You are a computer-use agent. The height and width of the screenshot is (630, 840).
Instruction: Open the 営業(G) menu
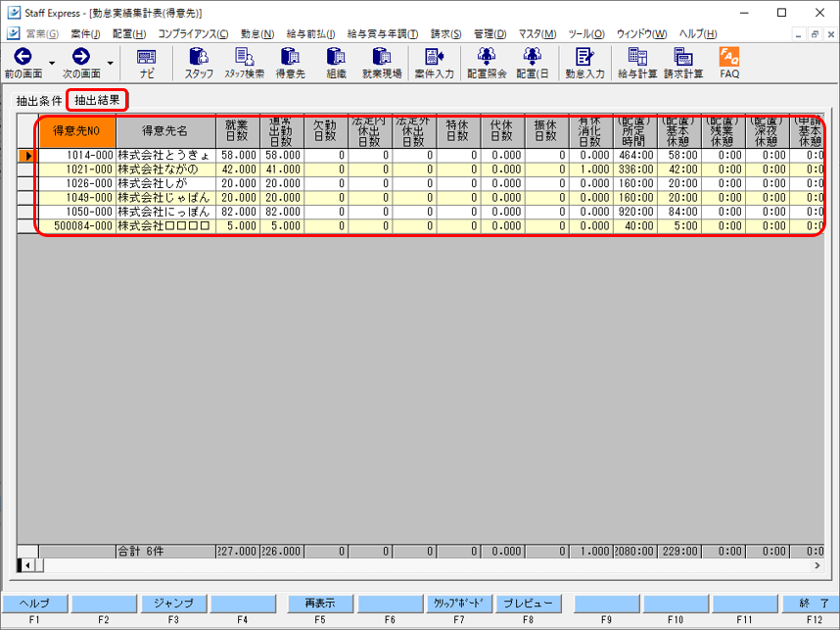point(42,33)
